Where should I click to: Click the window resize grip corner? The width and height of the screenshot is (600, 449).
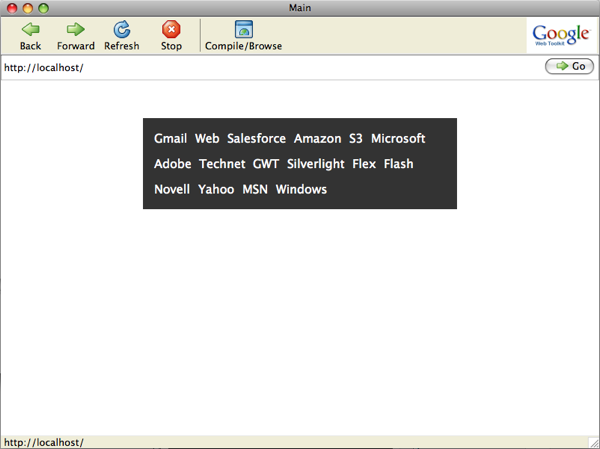coord(593,442)
